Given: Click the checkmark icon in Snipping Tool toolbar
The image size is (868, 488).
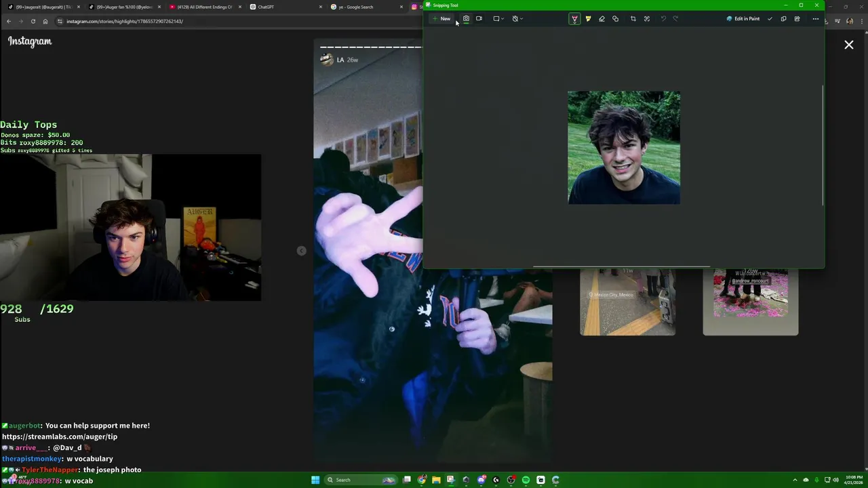Looking at the screenshot, I should 770,19.
